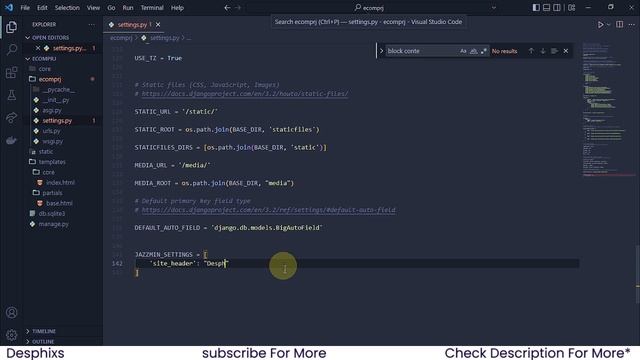Viewport: 640px width, 360px height.
Task: Close the settings.py editor tab
Action: tap(158, 24)
